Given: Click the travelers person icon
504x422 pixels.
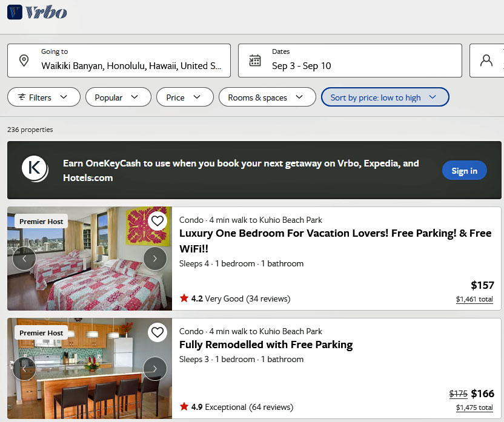Looking at the screenshot, I should (486, 61).
